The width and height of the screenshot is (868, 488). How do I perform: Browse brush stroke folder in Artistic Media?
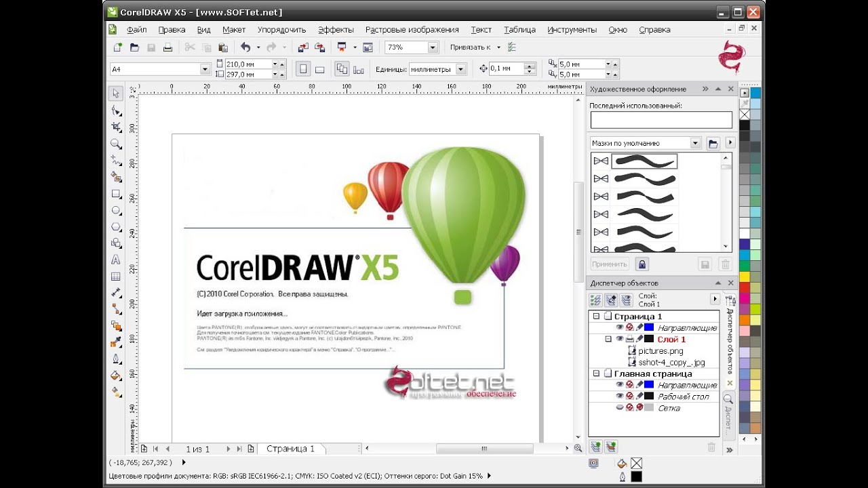point(713,143)
